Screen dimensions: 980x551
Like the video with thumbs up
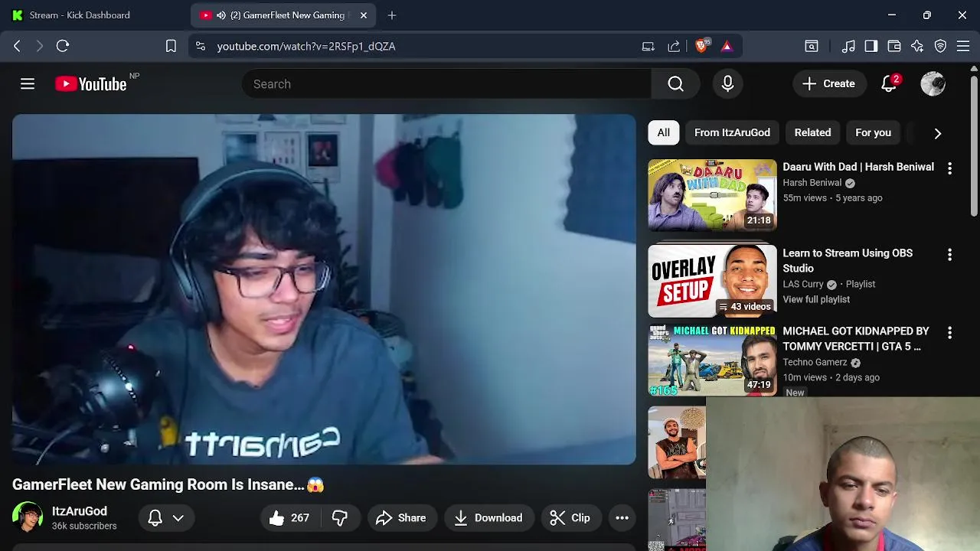pos(289,518)
